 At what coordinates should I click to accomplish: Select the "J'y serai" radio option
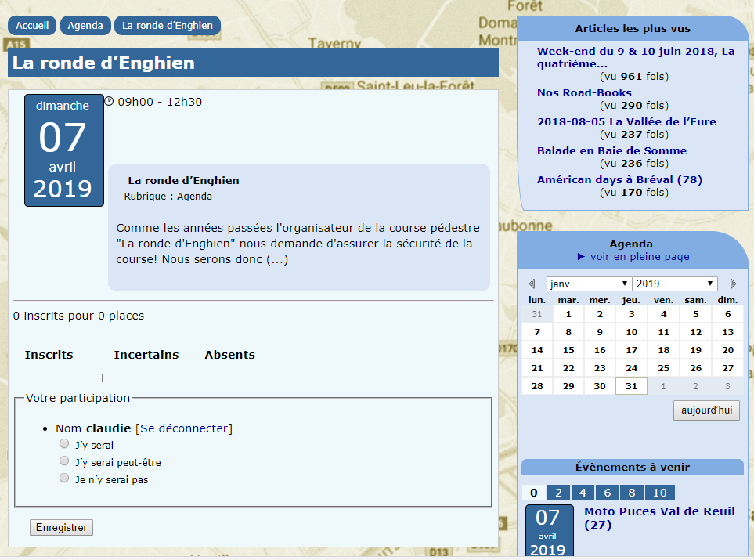click(x=64, y=443)
